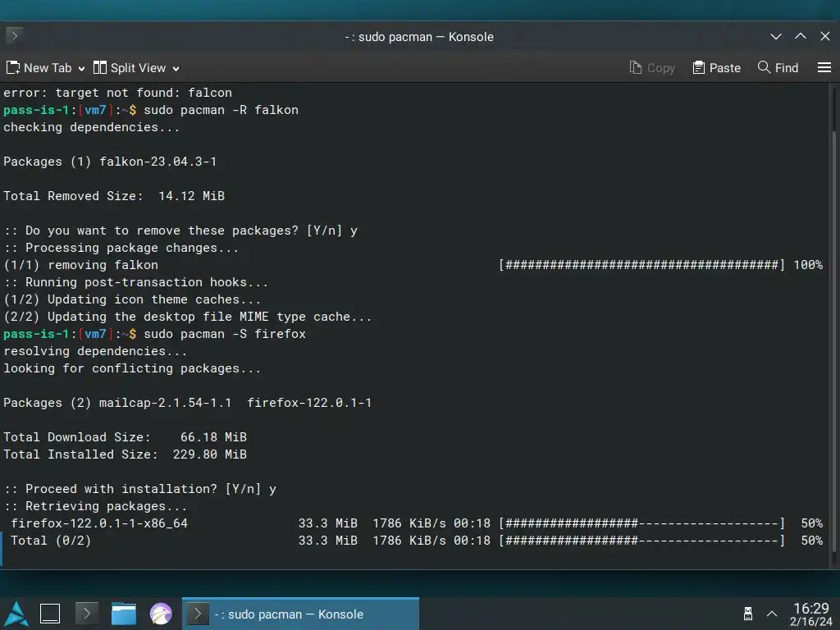Click 'sudo pacman -R falkon' command text
Screen dimensions: 840x630
pyautogui.click(x=221, y=110)
